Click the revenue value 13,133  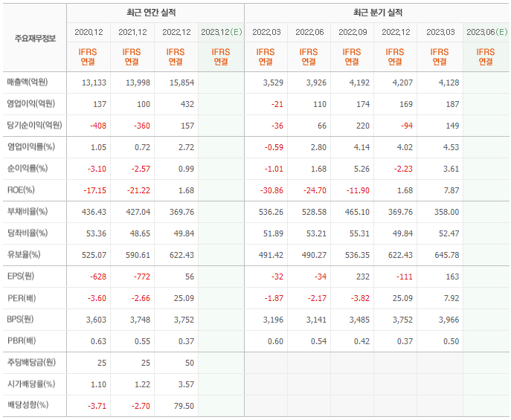pos(94,83)
